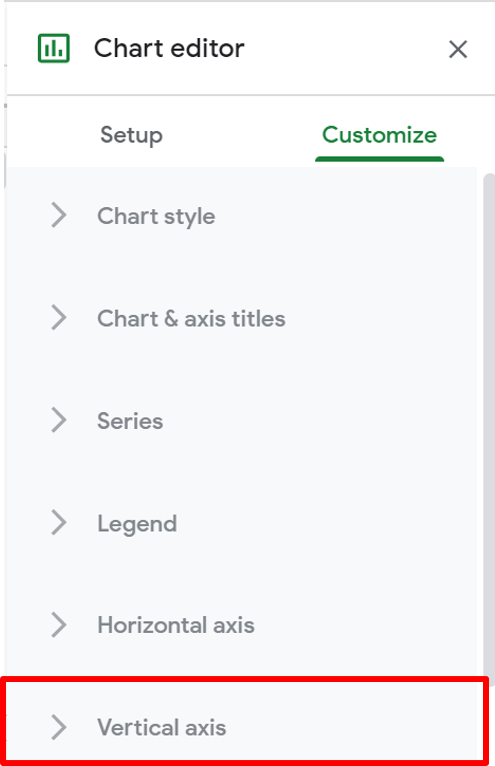Click the arrow icon next to Legend

(59, 523)
